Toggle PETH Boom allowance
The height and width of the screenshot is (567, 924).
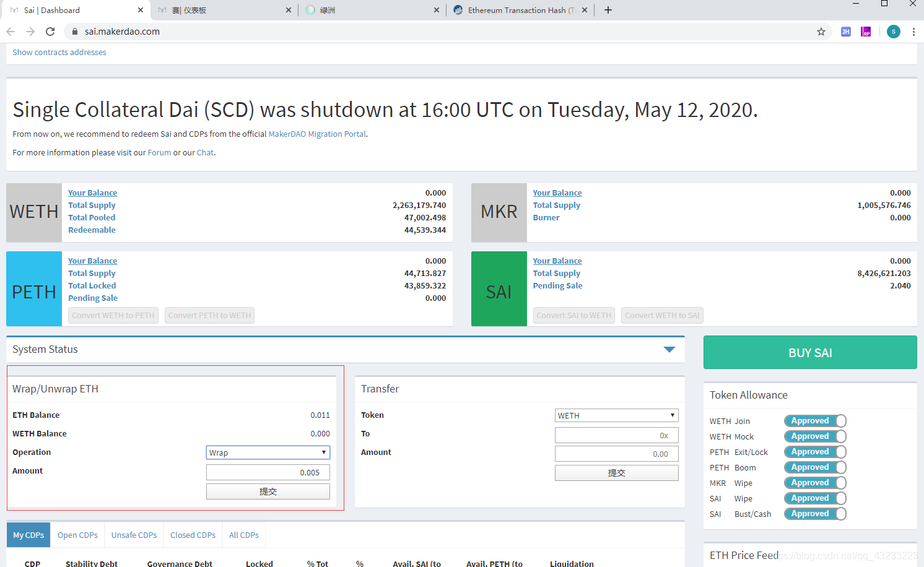tap(815, 467)
